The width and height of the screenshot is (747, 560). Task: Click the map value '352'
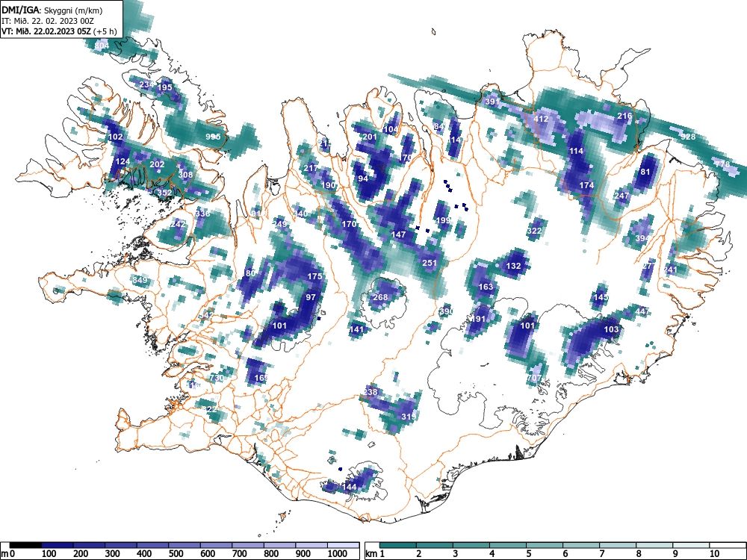click(x=164, y=193)
